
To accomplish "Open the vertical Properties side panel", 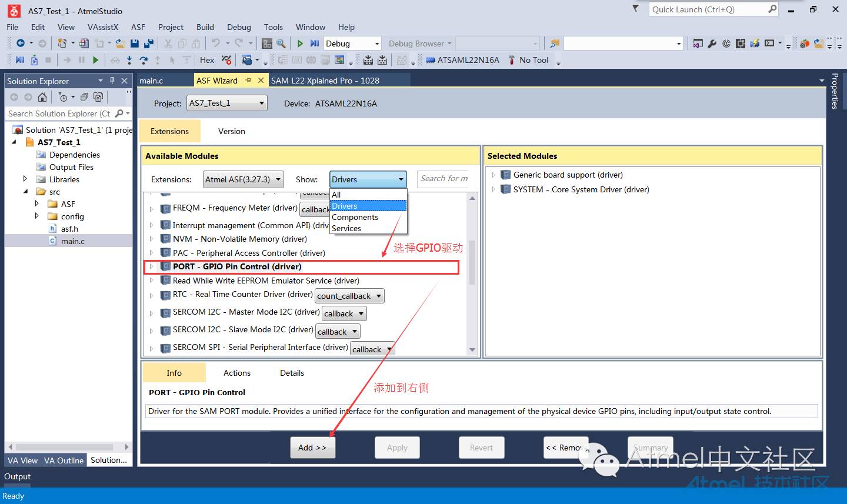I will 835,91.
